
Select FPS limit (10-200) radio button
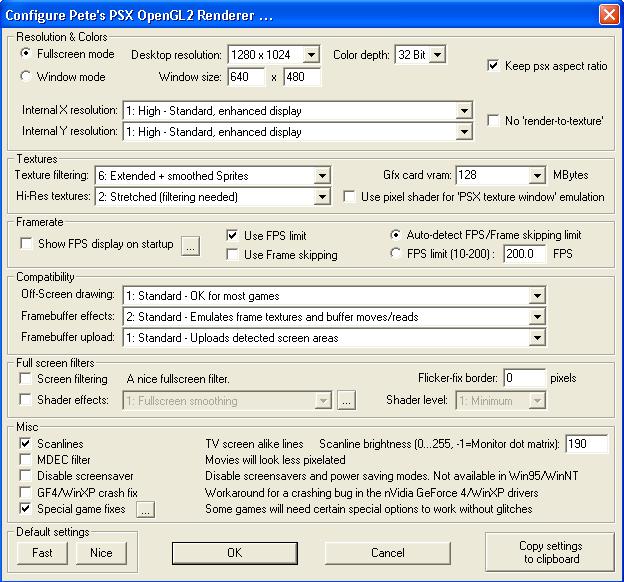click(397, 254)
